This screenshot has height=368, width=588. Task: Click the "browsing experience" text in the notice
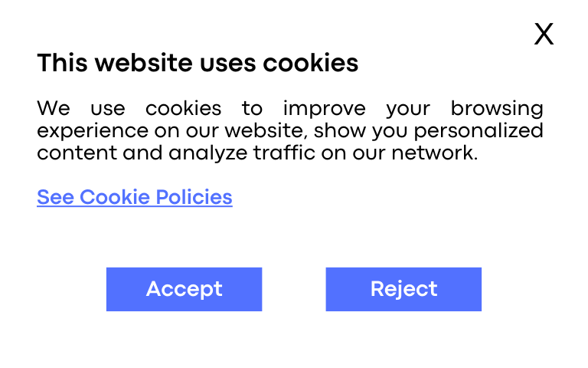pos(496,109)
